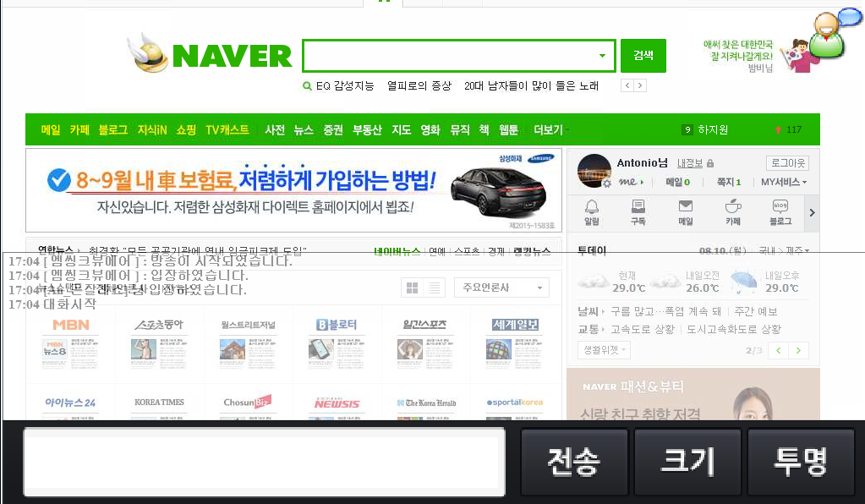Open the mail envelope icon in profile panel
Viewport: 865px width, 504px height.
pyautogui.click(x=685, y=212)
